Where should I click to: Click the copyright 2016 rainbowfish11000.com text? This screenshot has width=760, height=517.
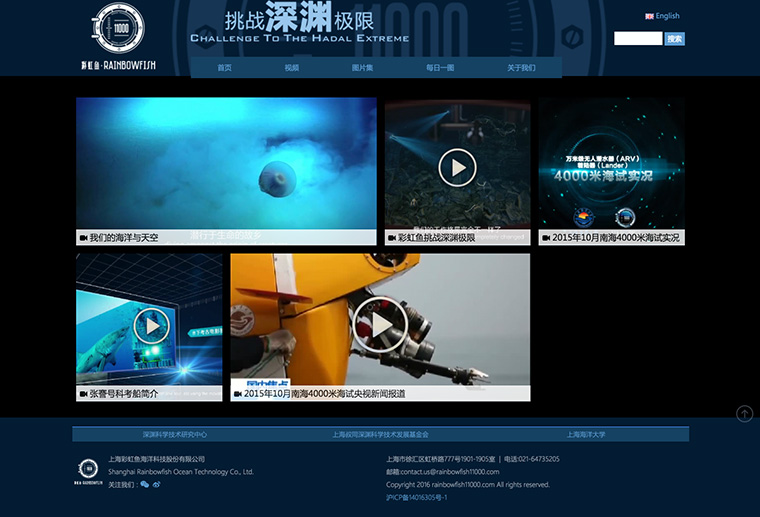pos(468,485)
